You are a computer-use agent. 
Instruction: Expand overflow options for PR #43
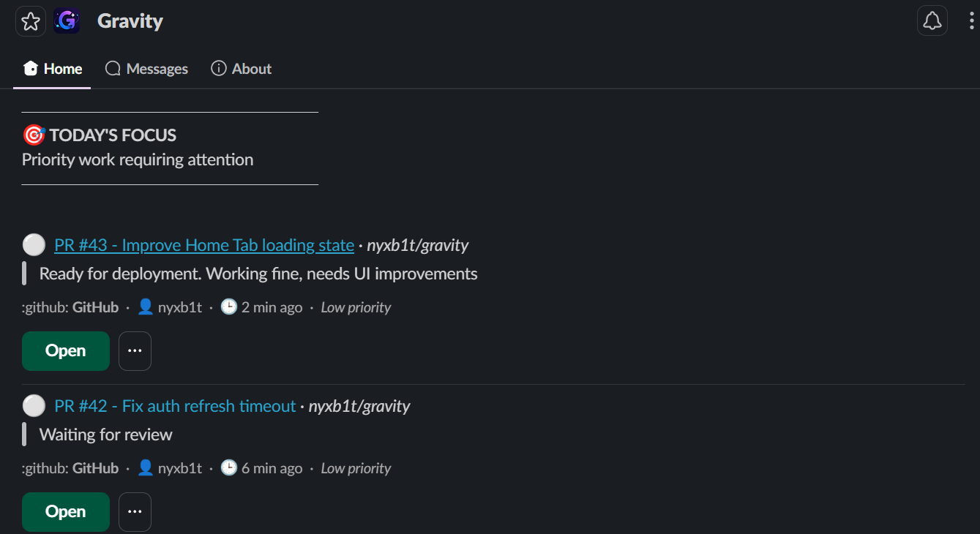135,351
